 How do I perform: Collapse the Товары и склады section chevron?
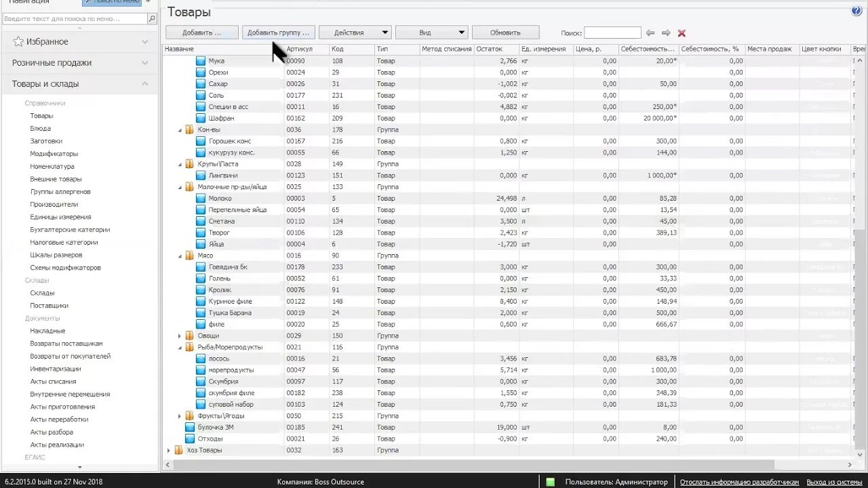(144, 84)
